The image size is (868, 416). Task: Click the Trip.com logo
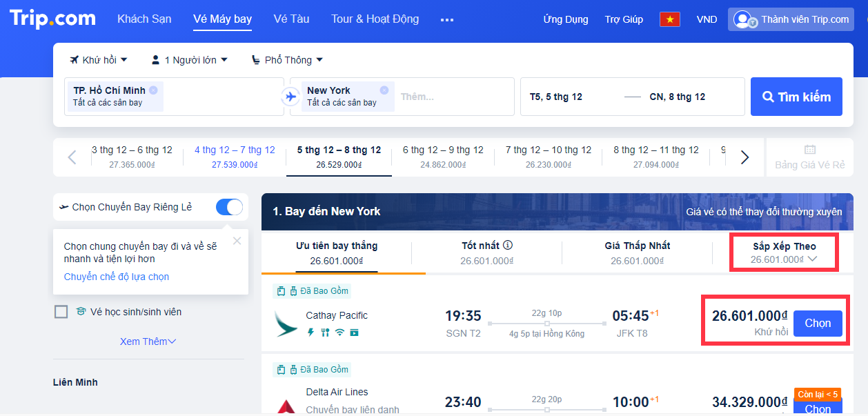click(x=52, y=19)
